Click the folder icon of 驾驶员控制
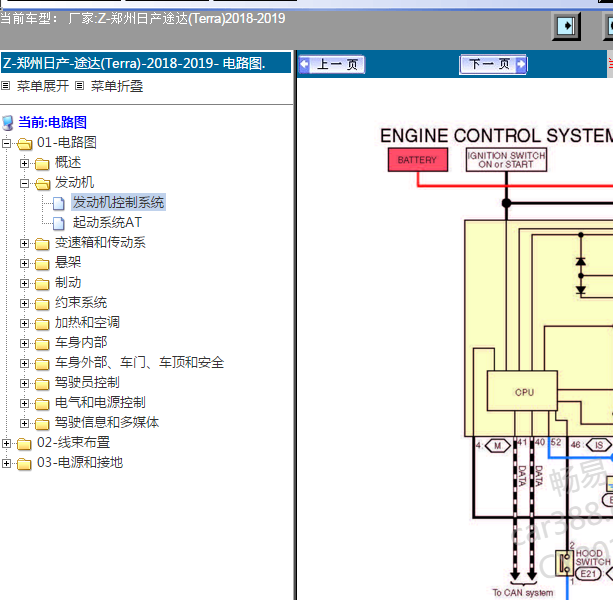Screen dimensions: 613x600 (x=42, y=384)
